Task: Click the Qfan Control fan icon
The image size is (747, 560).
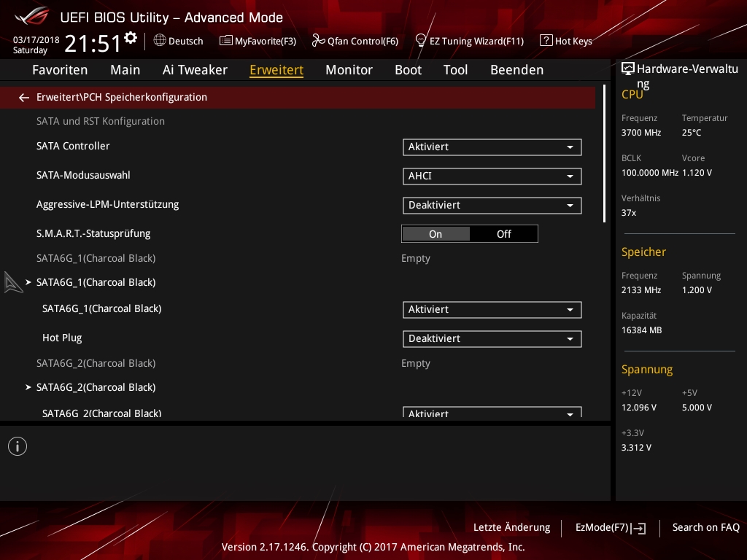Action: click(318, 41)
